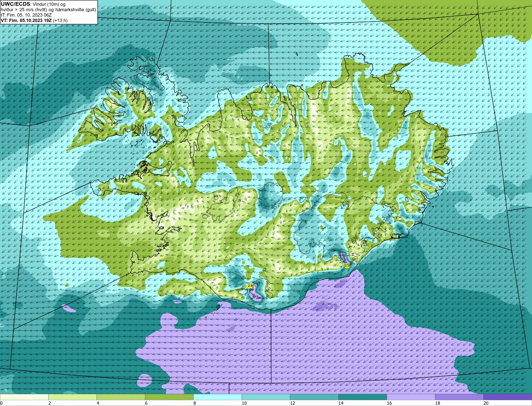Click the scale label '2'
This screenshot has height=406, width=532.
point(50,403)
